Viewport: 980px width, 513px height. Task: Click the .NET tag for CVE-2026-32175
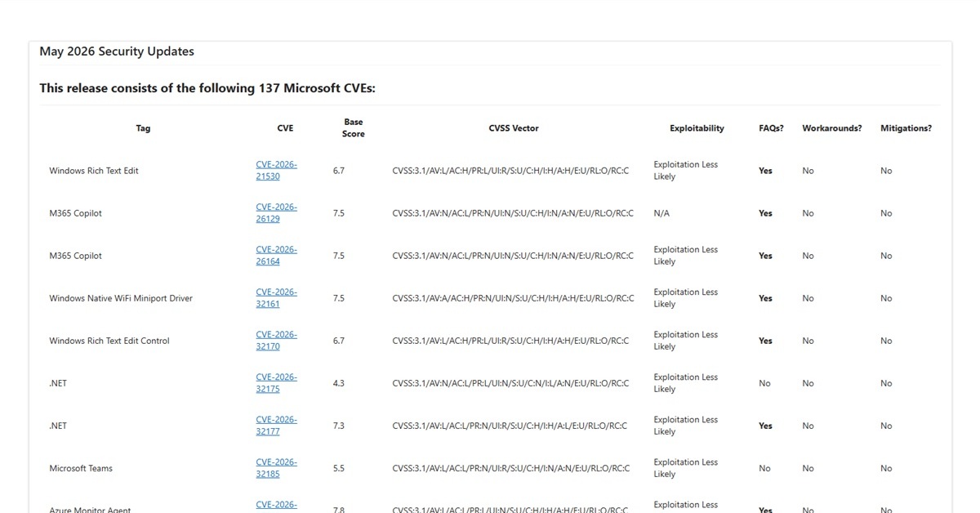[58, 383]
